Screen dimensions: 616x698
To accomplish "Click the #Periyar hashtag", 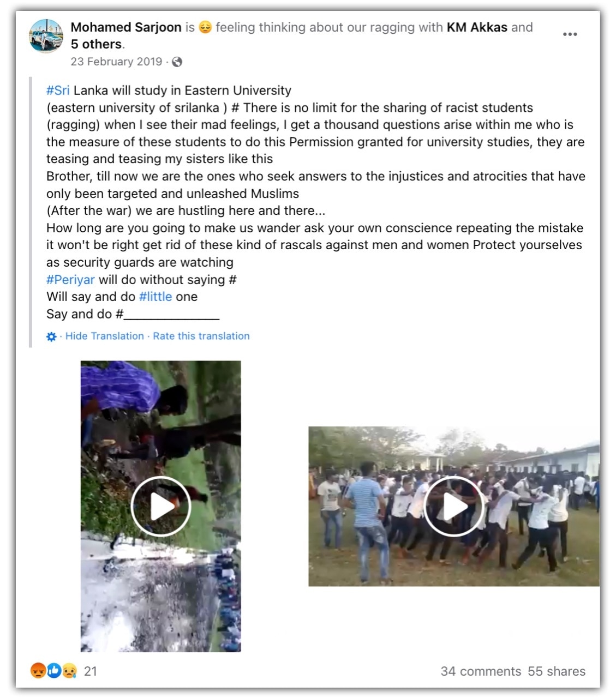I will [70, 280].
